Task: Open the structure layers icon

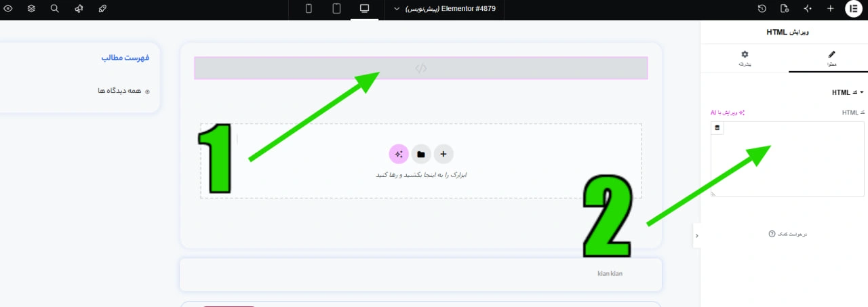Action: point(32,9)
